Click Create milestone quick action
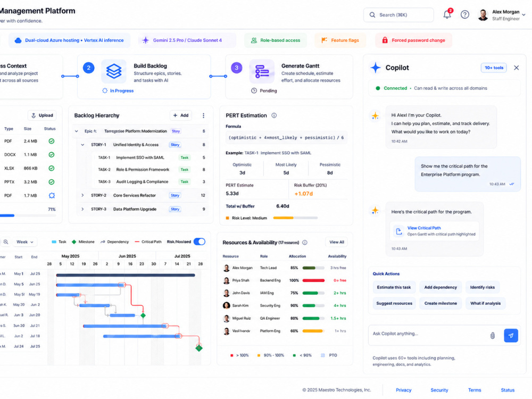This screenshot has height=399, width=532. 440,303
